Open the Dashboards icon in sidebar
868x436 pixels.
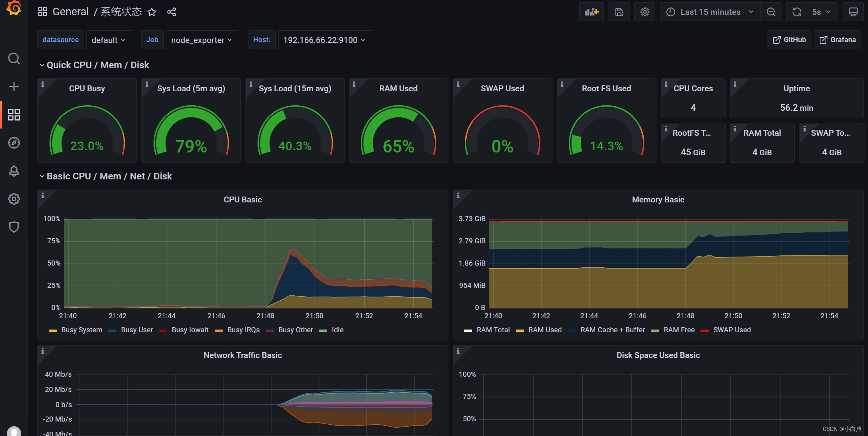coord(14,115)
